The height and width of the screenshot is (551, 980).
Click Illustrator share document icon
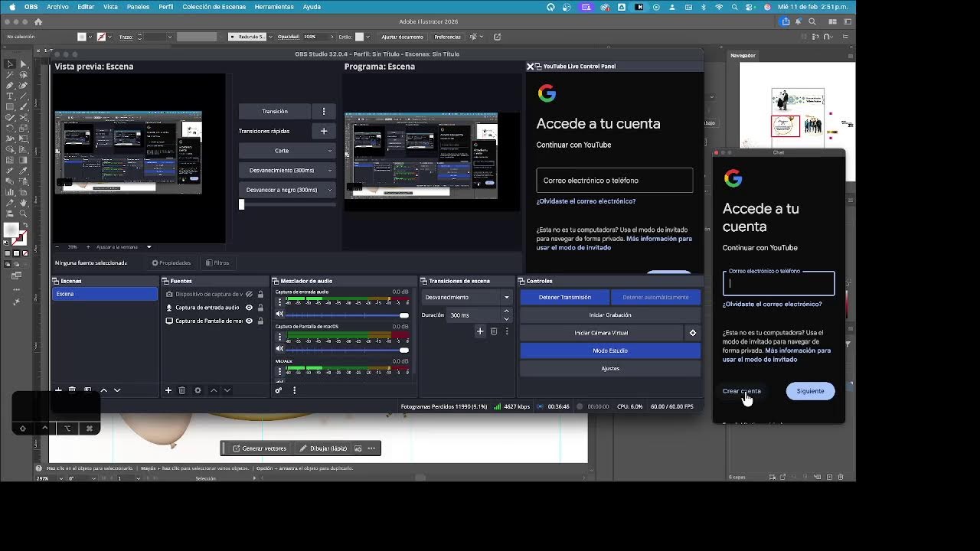[786, 22]
